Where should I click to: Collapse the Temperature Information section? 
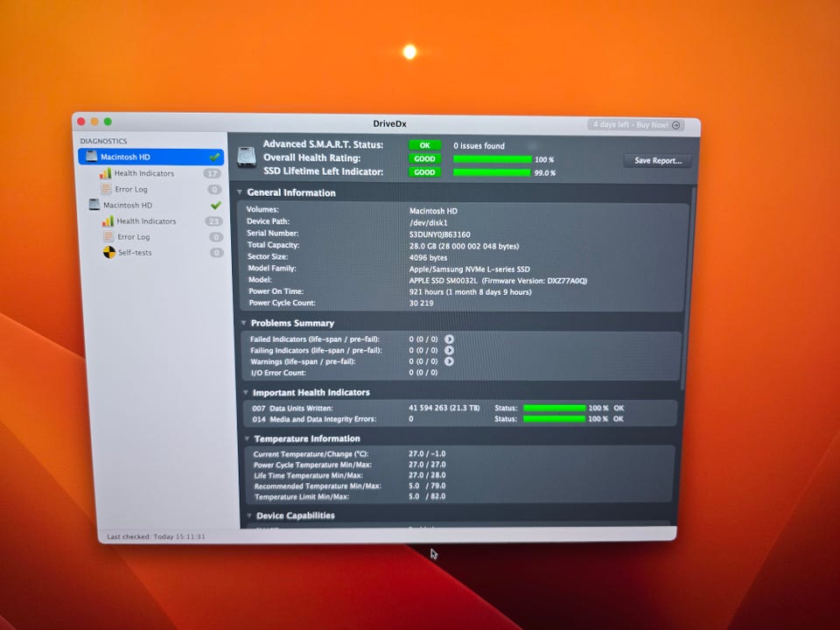[248, 438]
